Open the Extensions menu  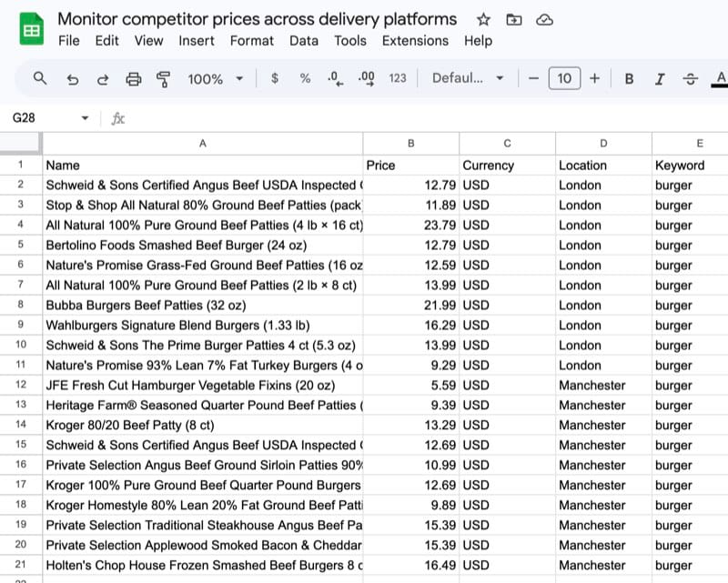(x=415, y=41)
